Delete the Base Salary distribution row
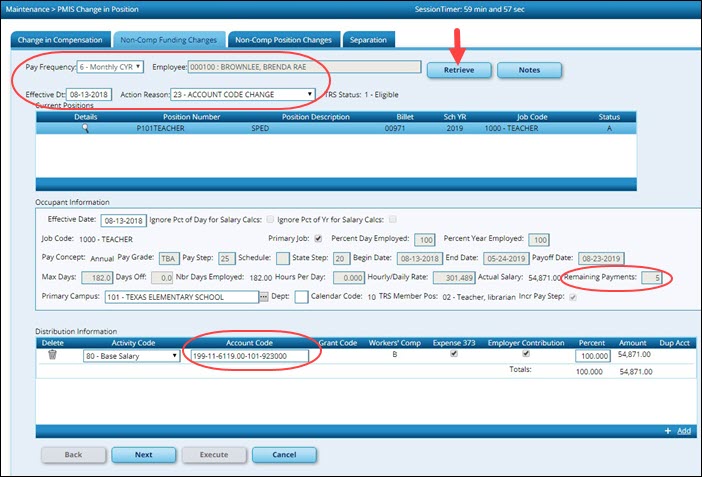This screenshot has height=477, width=702. pyautogui.click(x=52, y=355)
